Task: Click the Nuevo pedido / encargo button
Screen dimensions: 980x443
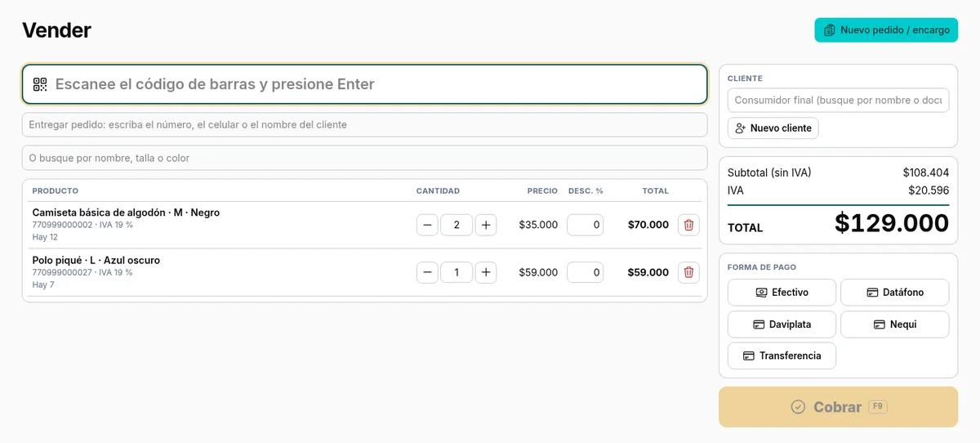Action: [x=886, y=30]
